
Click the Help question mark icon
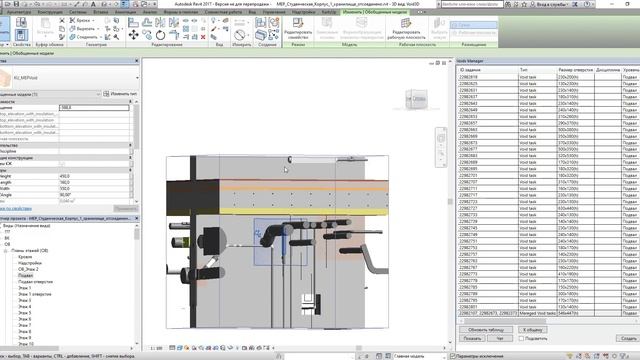pos(587,4)
